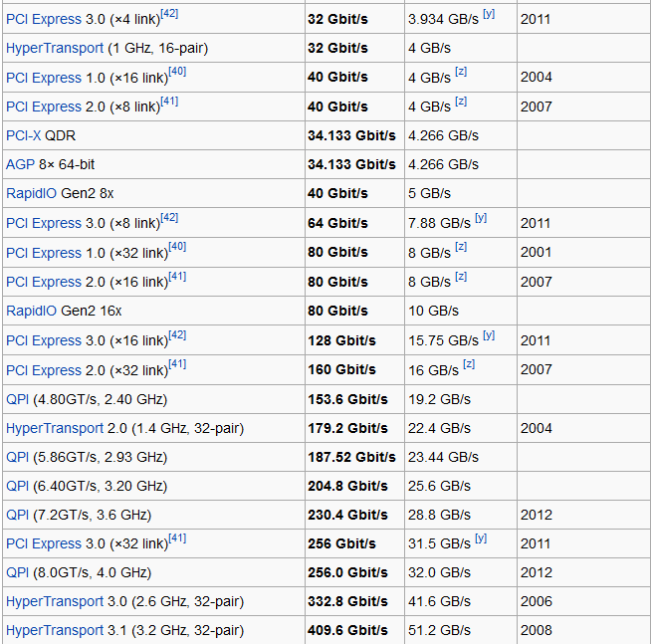652x644 pixels.
Task: Select the 187.52 Gbit/s value
Action: tap(351, 457)
